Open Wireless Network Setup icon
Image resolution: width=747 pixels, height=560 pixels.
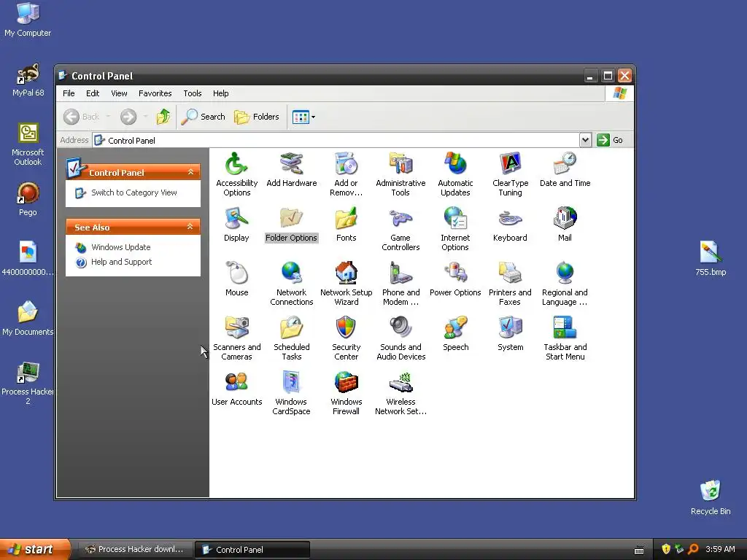(400, 384)
